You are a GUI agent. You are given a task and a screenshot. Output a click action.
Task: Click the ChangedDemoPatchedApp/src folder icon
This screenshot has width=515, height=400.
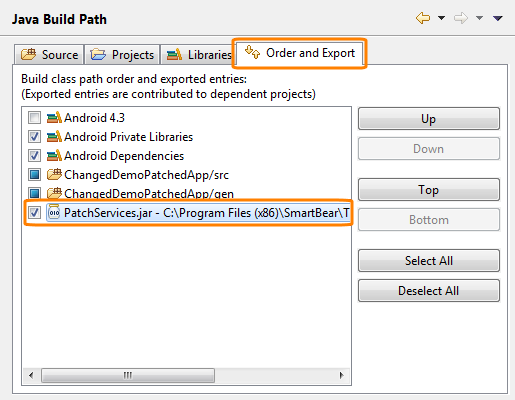54,174
